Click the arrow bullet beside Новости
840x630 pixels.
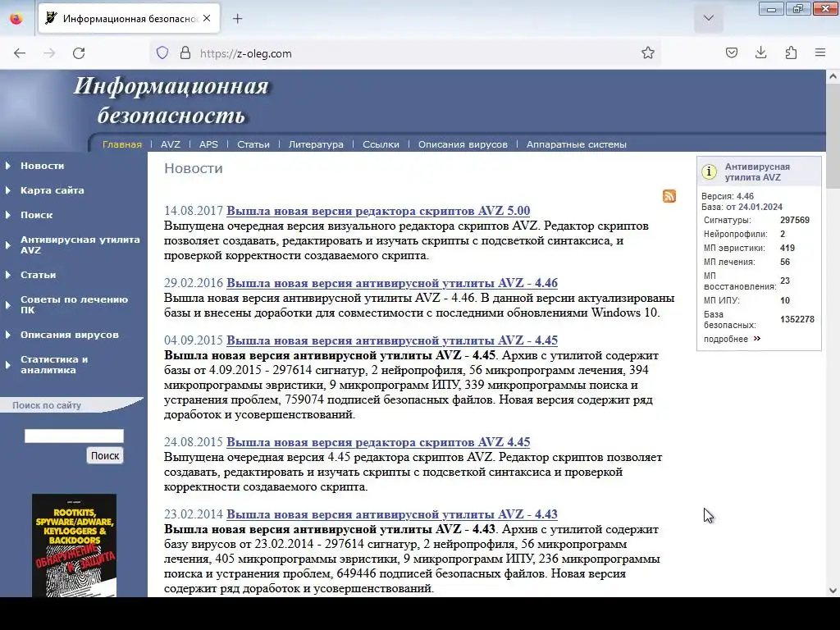point(8,166)
